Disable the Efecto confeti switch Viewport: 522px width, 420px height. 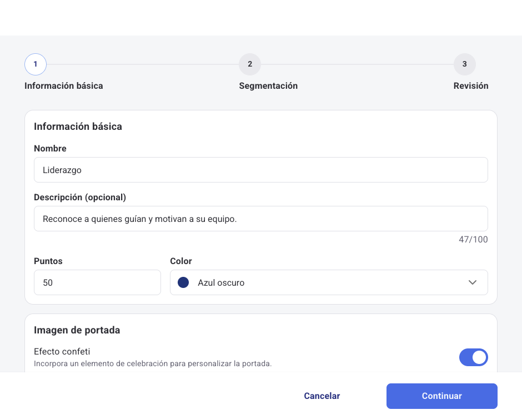473,357
